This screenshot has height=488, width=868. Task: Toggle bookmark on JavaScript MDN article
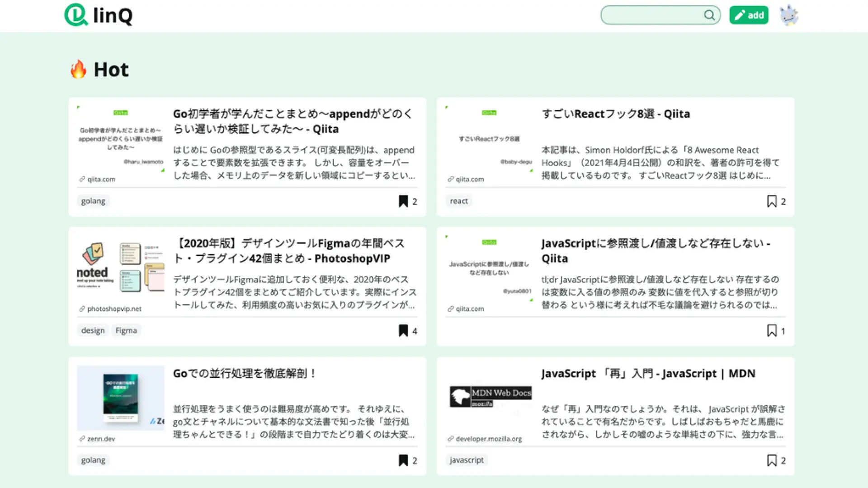[772, 460]
